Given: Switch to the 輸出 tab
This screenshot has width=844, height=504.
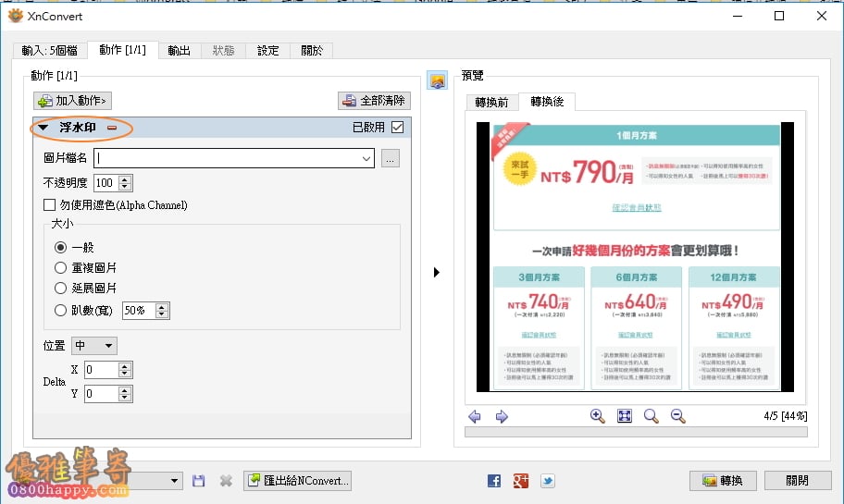Looking at the screenshot, I should pos(180,51).
